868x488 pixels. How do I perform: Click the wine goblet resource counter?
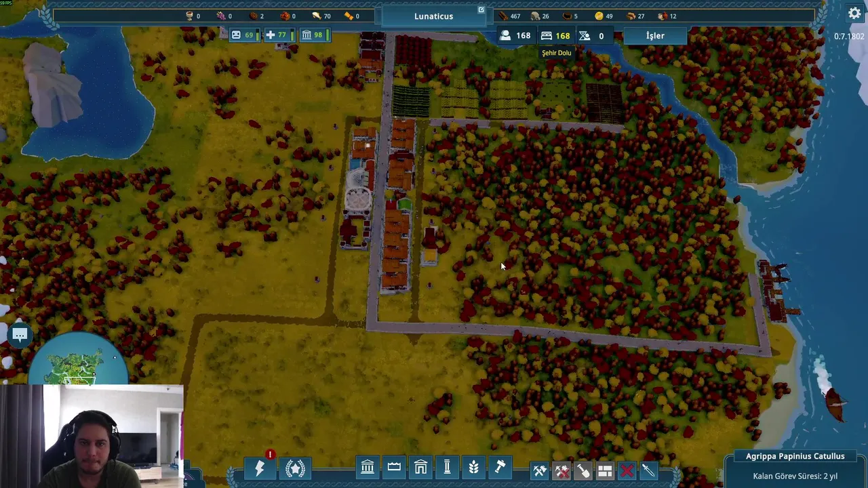pos(193,16)
